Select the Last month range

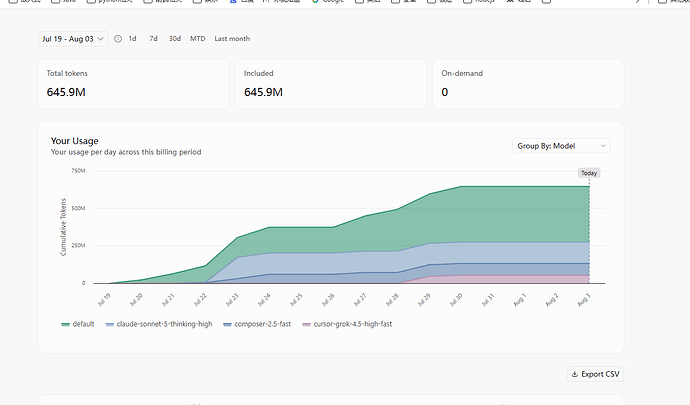[x=232, y=39]
